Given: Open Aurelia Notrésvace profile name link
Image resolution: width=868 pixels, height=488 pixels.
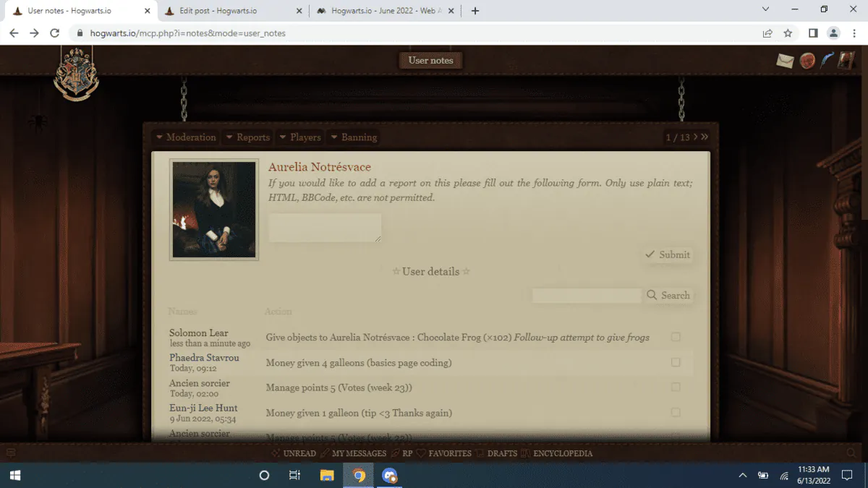Looking at the screenshot, I should pyautogui.click(x=320, y=167).
